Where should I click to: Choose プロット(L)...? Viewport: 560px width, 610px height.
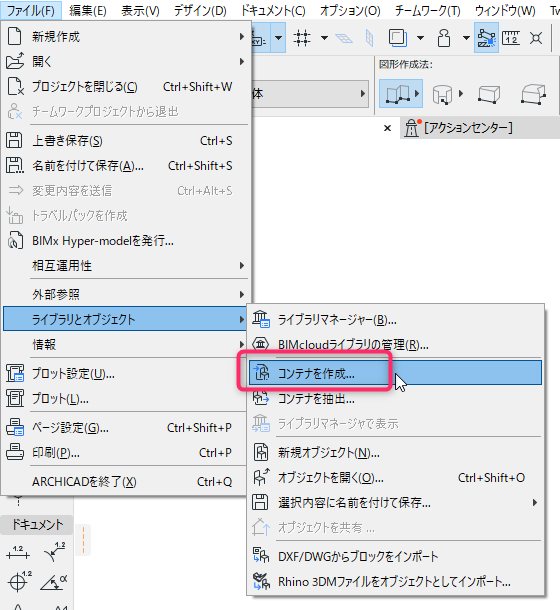[126, 399]
